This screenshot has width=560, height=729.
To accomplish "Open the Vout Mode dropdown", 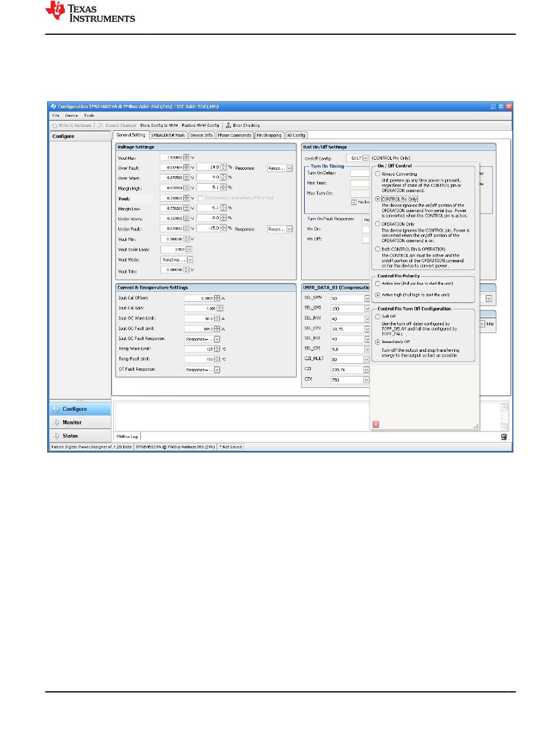I will point(190,259).
